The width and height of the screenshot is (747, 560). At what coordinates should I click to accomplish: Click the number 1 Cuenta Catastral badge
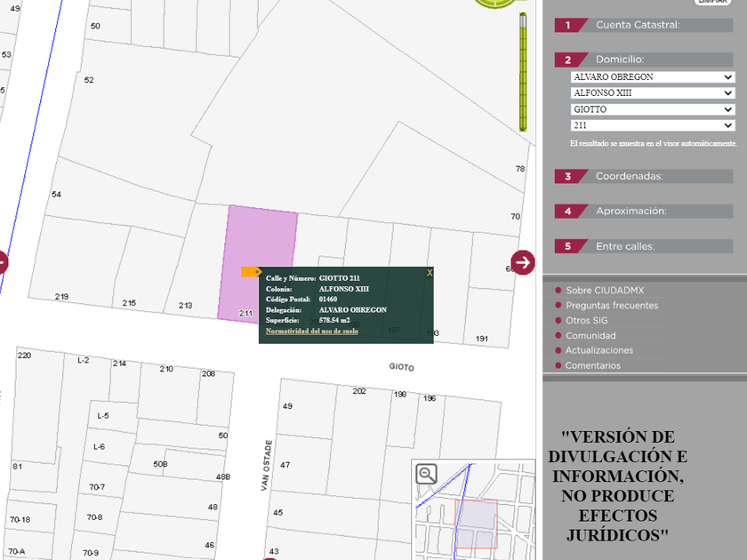(x=568, y=25)
